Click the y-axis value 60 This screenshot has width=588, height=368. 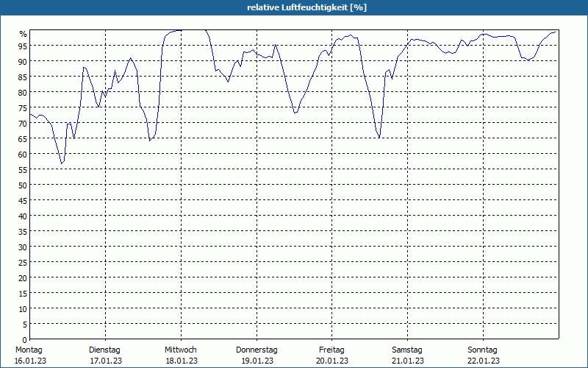pyautogui.click(x=23, y=155)
